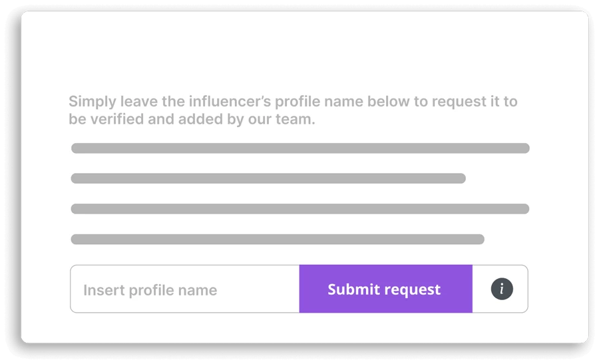The width and height of the screenshot is (599, 364).
Task: Click the word "influencer's" in the description
Action: [230, 102]
